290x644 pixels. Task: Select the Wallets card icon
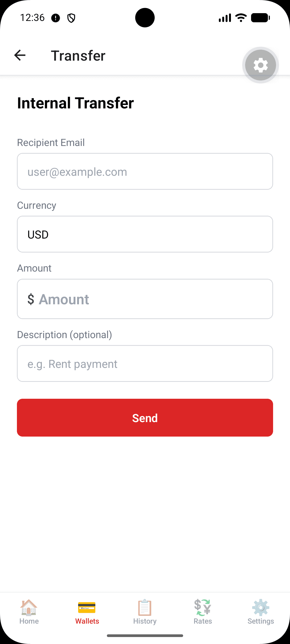87,608
